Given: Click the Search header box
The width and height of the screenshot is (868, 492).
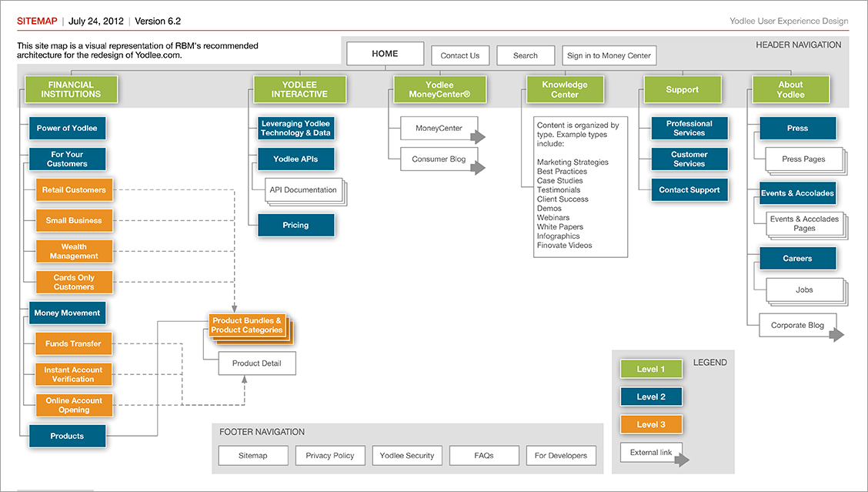Looking at the screenshot, I should coord(526,55).
